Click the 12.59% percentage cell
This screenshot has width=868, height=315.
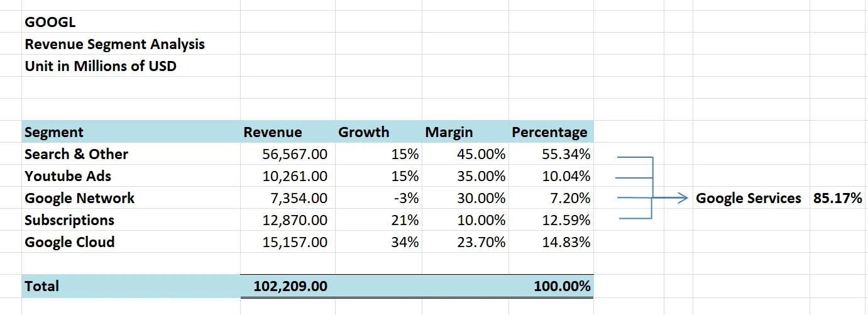pos(551,220)
